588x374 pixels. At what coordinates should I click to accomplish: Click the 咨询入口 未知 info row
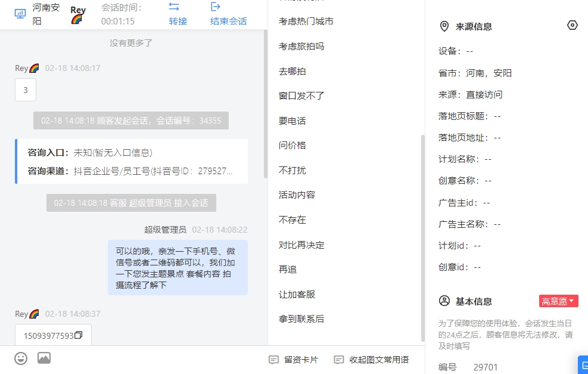[90, 153]
